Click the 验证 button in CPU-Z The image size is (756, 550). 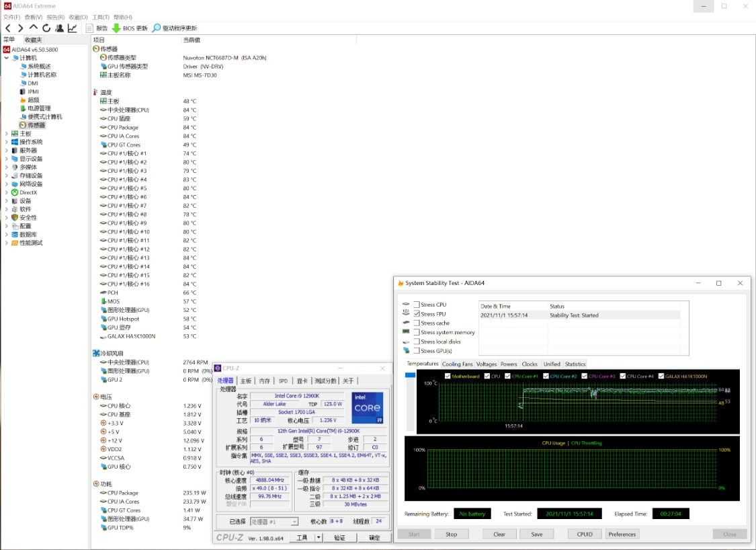pos(340,537)
